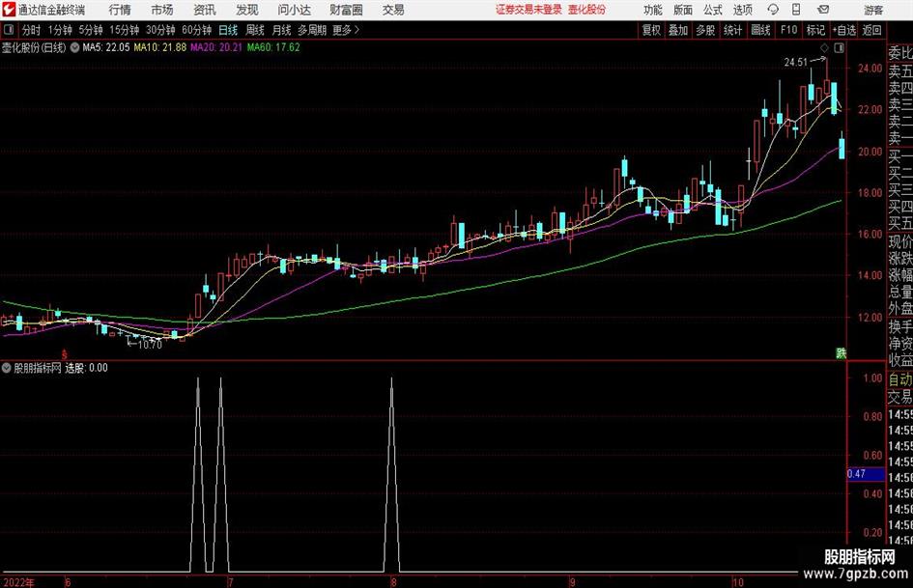
Task: Open the 问小达 menu
Action: 294,10
